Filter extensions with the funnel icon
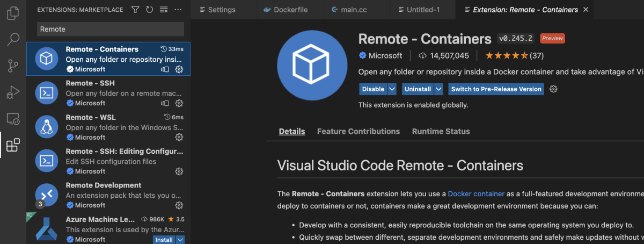Image resolution: width=644 pixels, height=244 pixels. [x=135, y=10]
